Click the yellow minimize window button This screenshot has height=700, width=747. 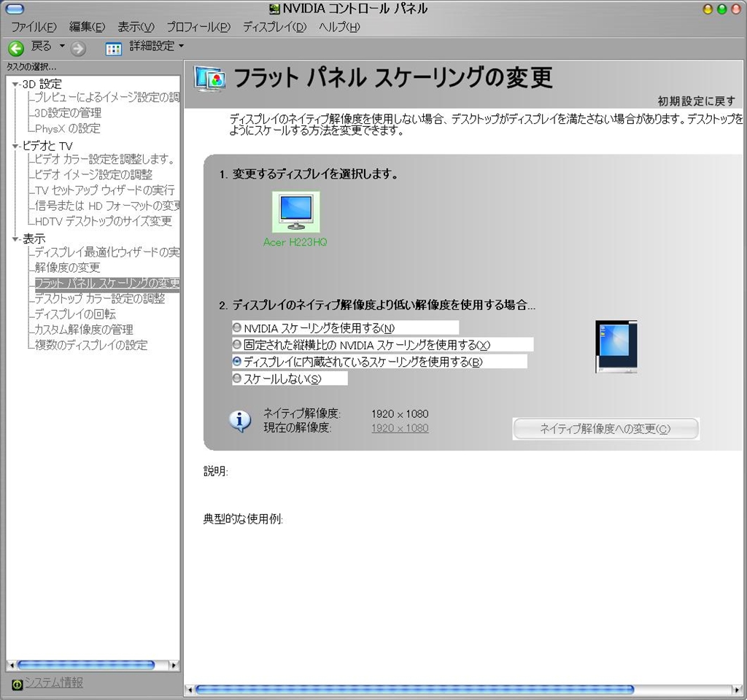[708, 9]
